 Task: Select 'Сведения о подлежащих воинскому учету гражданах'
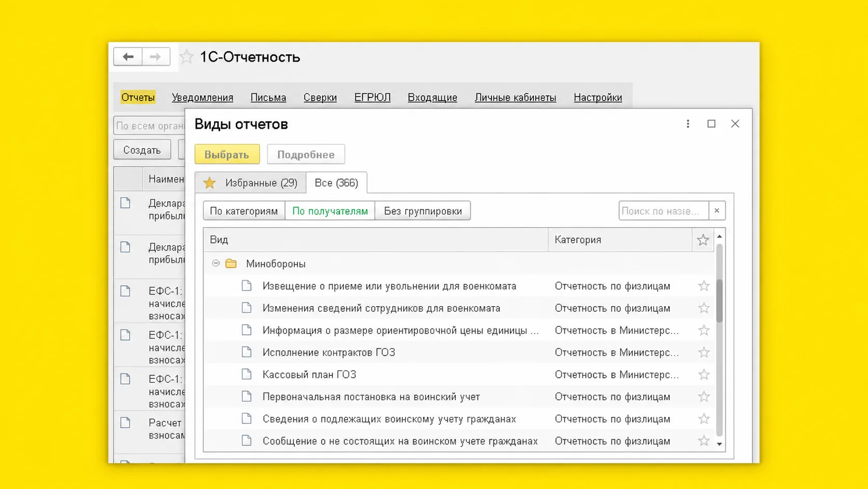[x=389, y=419]
